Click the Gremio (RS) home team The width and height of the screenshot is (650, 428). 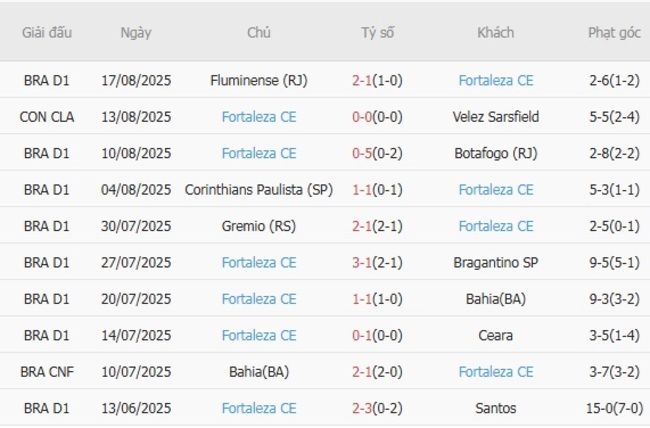point(259,226)
